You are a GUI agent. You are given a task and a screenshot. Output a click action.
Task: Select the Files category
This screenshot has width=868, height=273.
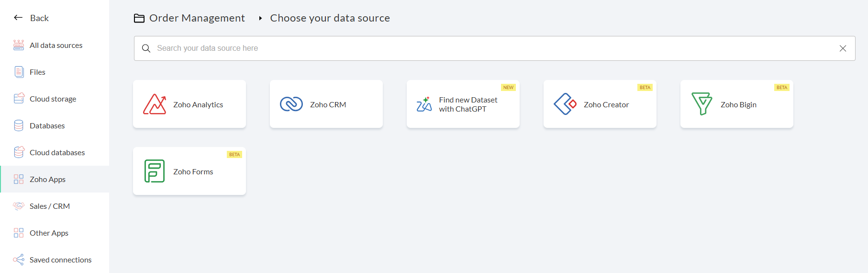pyautogui.click(x=37, y=72)
